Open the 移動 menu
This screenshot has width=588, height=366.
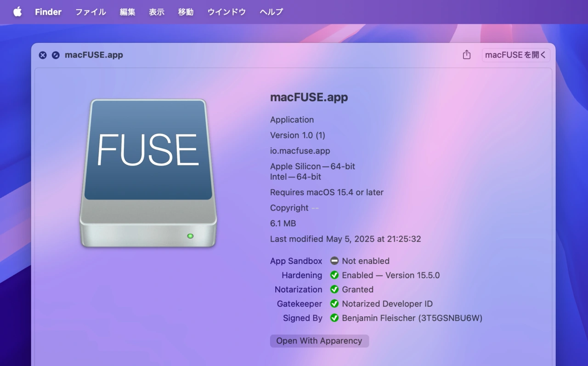(x=186, y=12)
